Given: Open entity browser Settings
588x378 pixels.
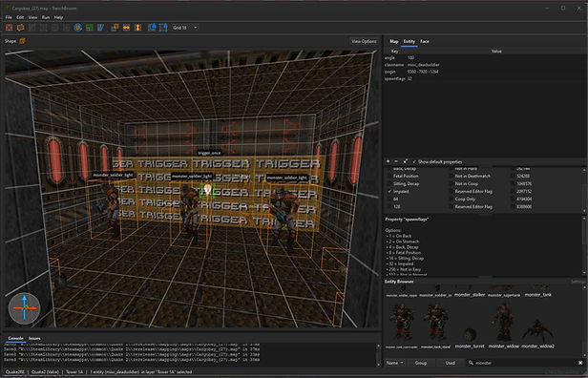Looking at the screenshot, I should 577,282.
